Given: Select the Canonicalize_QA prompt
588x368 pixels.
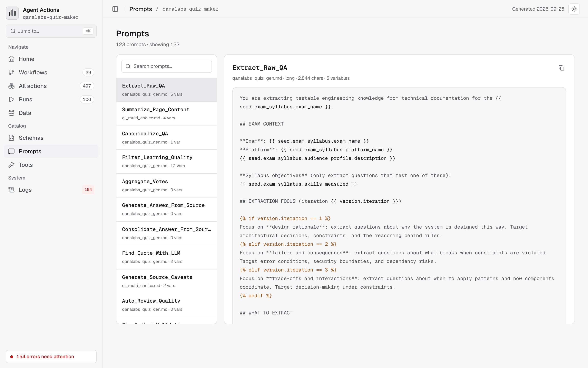Looking at the screenshot, I should coord(166,138).
